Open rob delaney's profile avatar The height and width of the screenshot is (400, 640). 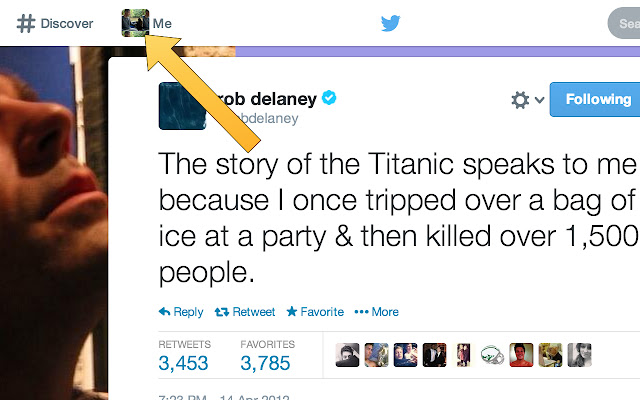tap(182, 106)
